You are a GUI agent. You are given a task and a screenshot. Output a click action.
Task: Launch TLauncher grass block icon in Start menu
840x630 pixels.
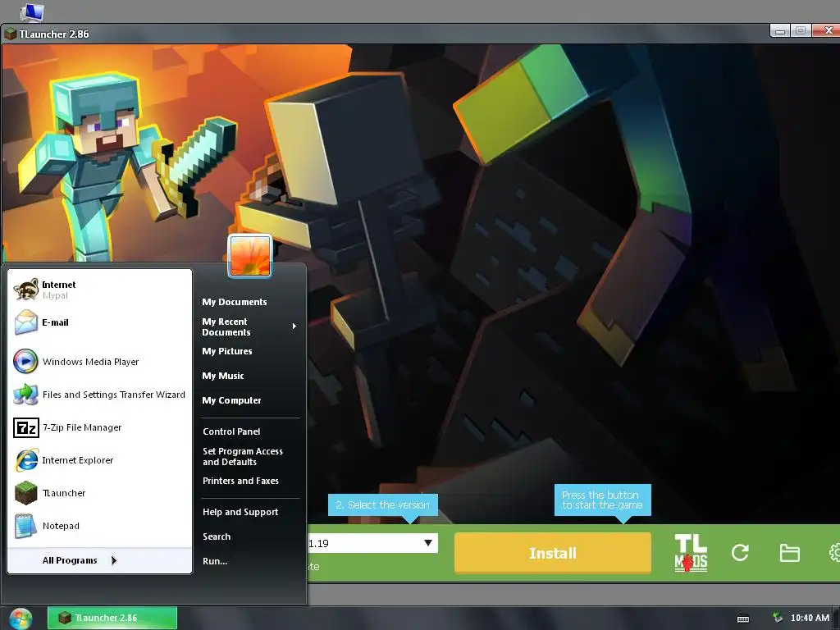pyautogui.click(x=25, y=493)
